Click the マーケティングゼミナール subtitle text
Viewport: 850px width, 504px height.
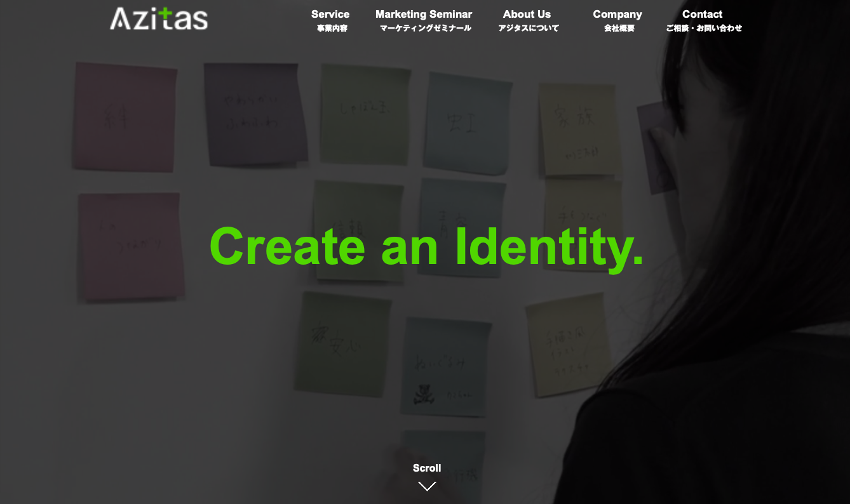[426, 29]
